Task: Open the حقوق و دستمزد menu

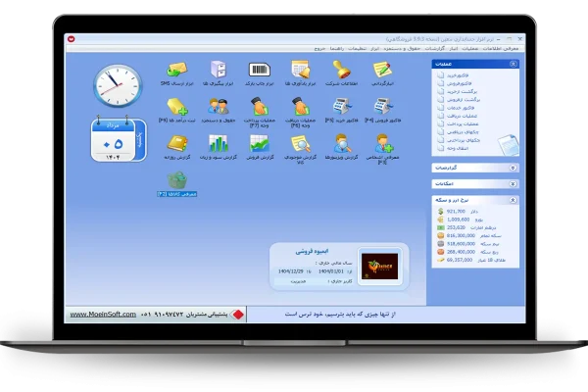Action: pyautogui.click(x=402, y=49)
